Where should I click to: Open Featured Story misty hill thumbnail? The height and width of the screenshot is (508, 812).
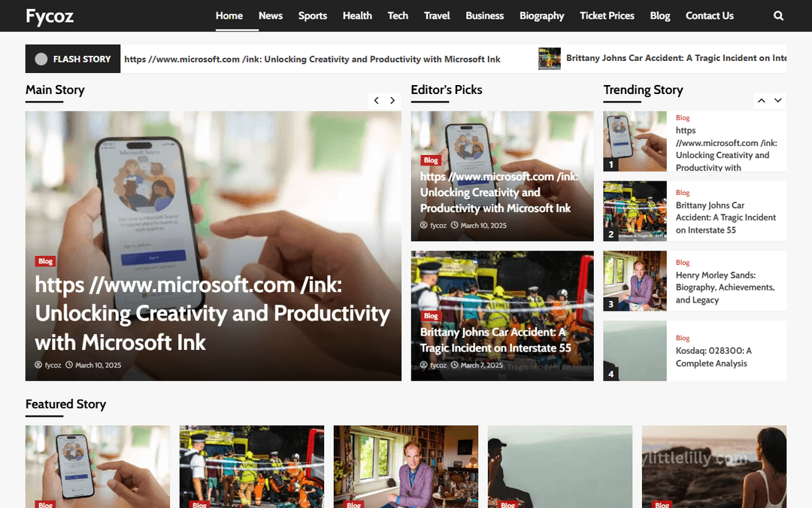click(x=560, y=467)
